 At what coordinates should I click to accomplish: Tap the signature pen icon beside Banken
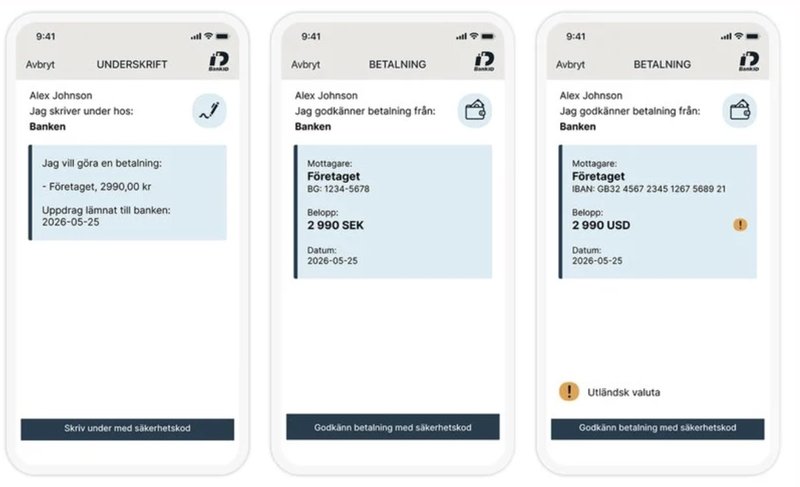[209, 110]
